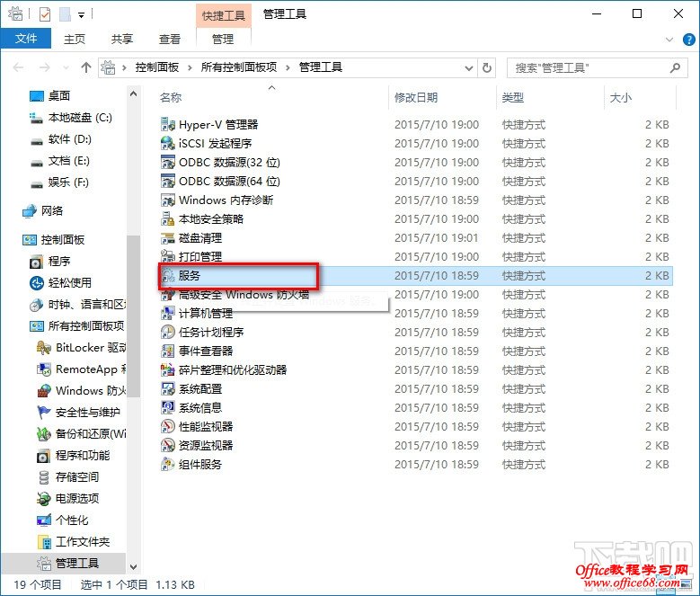The image size is (700, 596).
Task: Select 性能监视器 icon
Action: [x=167, y=427]
